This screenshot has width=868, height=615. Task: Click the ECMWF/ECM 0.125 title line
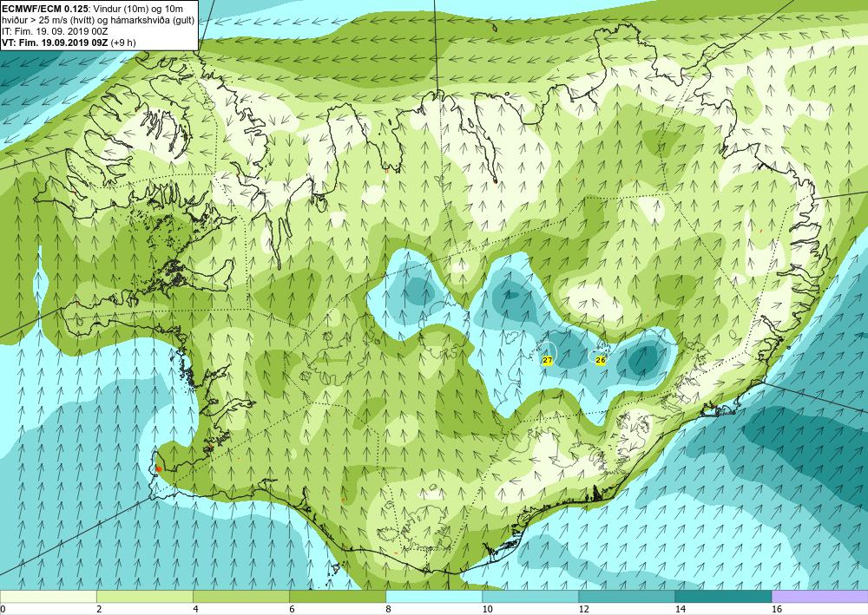[x=93, y=9]
